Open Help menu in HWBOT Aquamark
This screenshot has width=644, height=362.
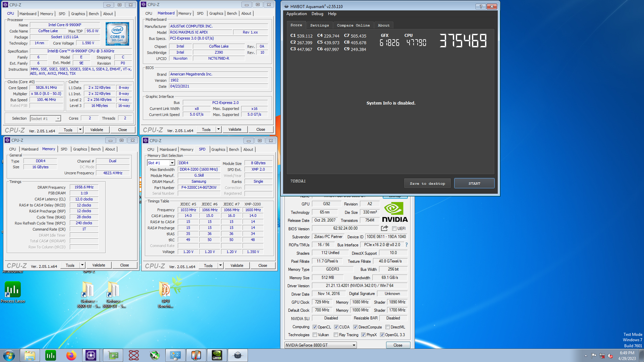point(332,14)
